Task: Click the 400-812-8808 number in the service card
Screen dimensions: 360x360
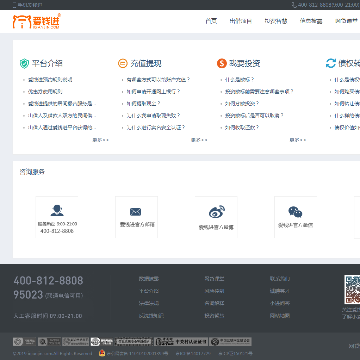Action: point(57,231)
